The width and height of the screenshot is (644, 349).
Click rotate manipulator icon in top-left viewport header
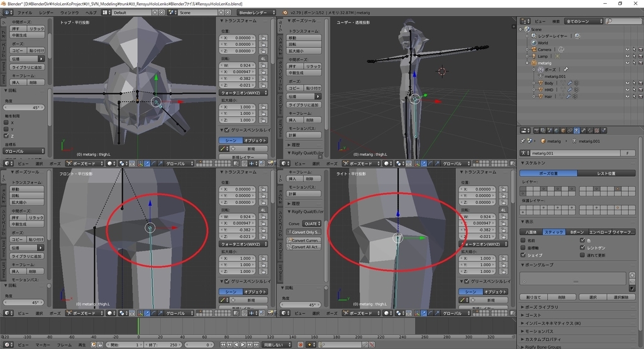tap(153, 163)
